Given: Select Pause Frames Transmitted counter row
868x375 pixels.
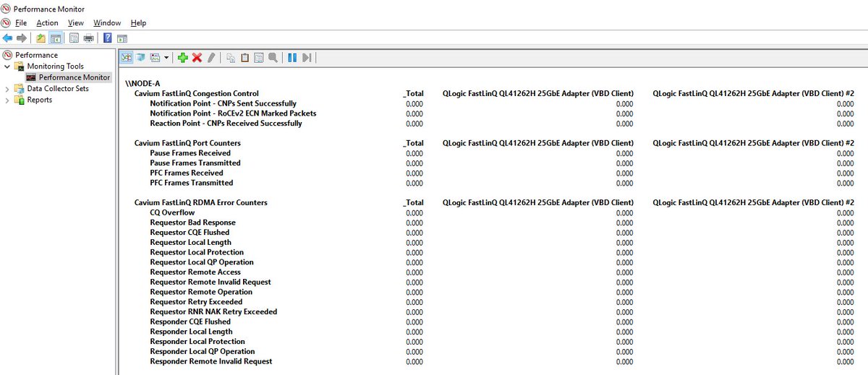Looking at the screenshot, I should [195, 163].
